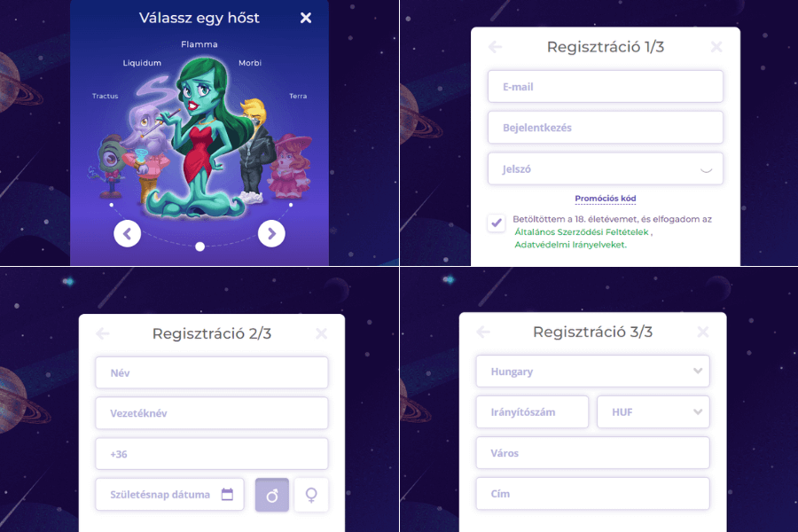798x532 pixels.
Task: Go back from Regisztráció 2/3 with arrow
Action: (x=103, y=333)
